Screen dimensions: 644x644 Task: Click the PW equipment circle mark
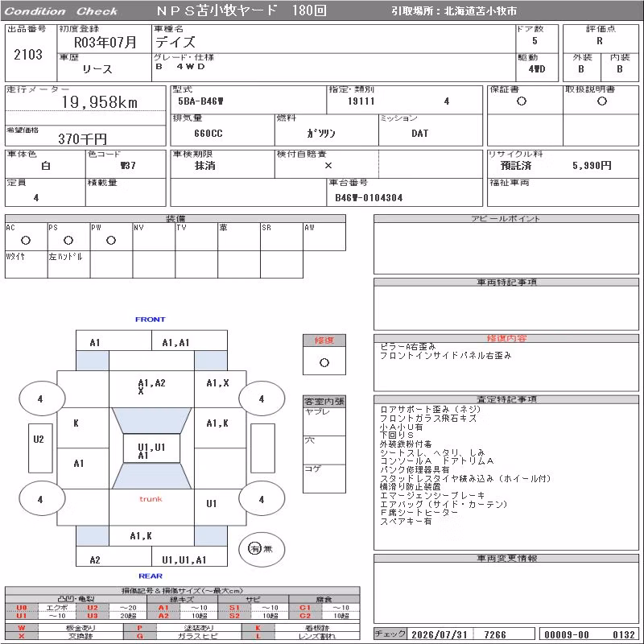point(111,241)
